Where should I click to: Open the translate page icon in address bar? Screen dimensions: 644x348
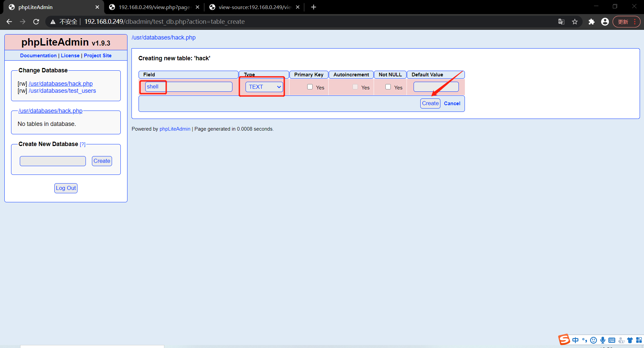(x=561, y=22)
